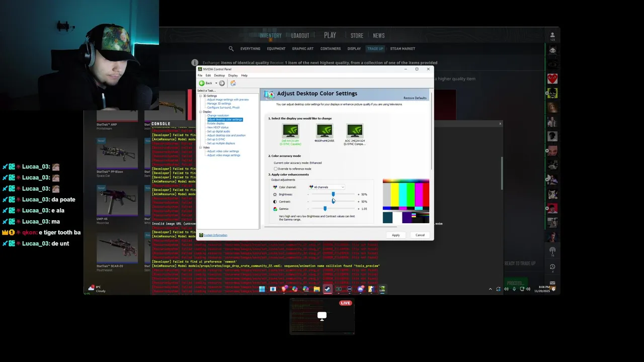Open Set up multiple displays task
This screenshot has width=644, height=362.
coord(221,143)
